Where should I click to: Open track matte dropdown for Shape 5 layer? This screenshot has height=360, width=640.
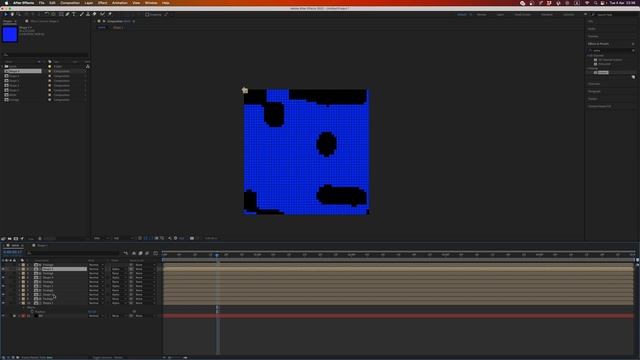[118, 269]
